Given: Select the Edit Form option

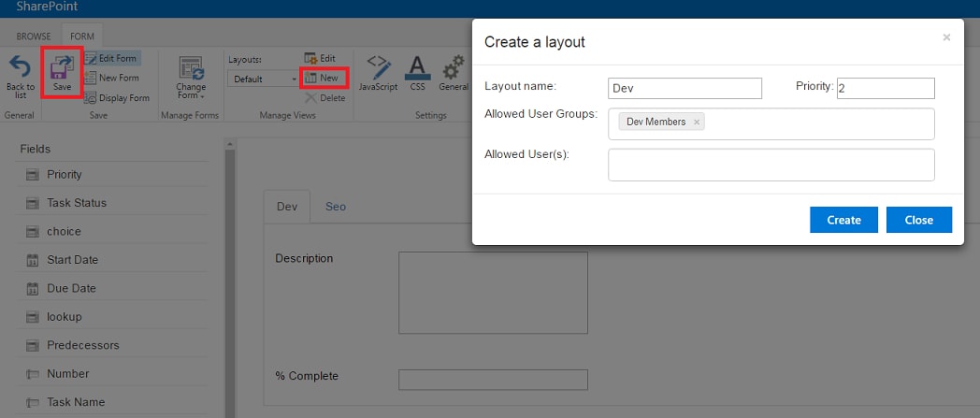Looking at the screenshot, I should click(x=112, y=58).
